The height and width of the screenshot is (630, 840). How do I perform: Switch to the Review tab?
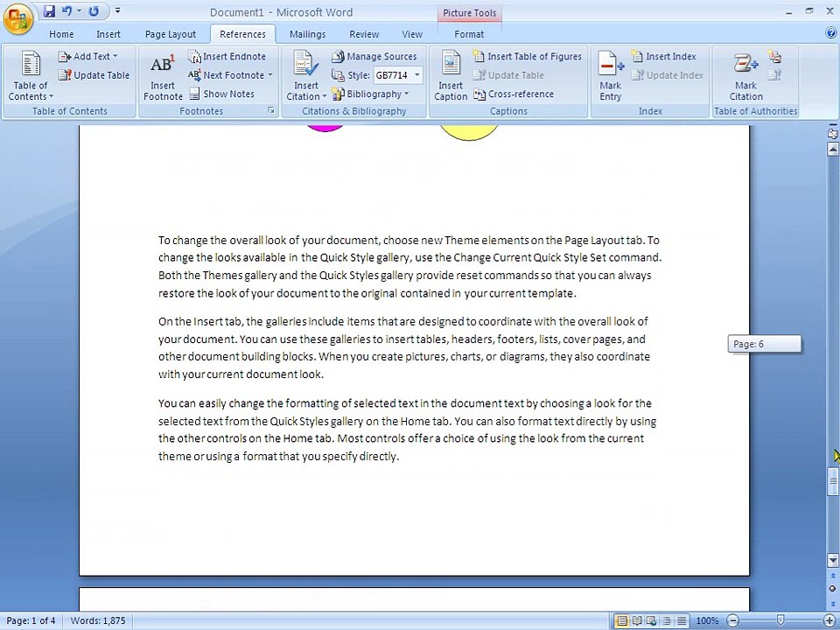tap(364, 34)
